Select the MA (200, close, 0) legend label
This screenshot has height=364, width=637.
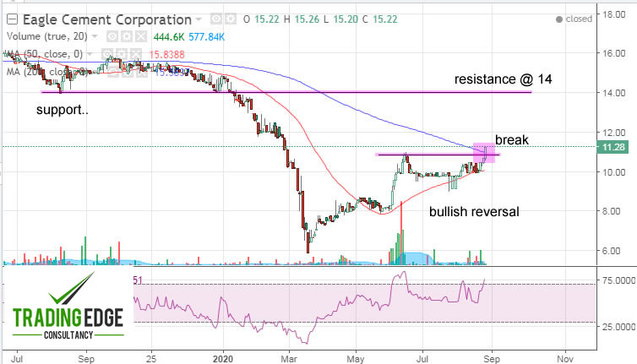click(x=46, y=72)
